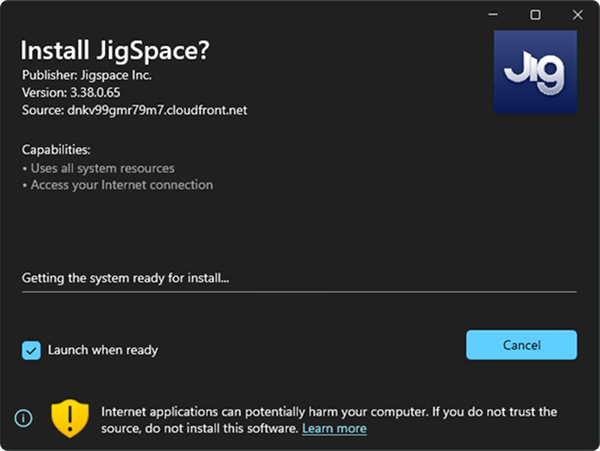Click the info circle icon
600x451 pixels.
[x=23, y=418]
